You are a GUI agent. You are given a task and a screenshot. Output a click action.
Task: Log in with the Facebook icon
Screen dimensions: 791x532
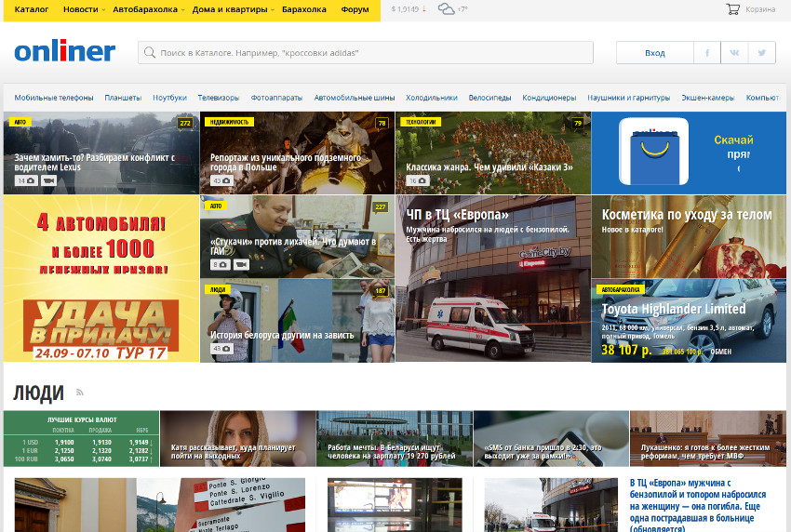coord(707,53)
